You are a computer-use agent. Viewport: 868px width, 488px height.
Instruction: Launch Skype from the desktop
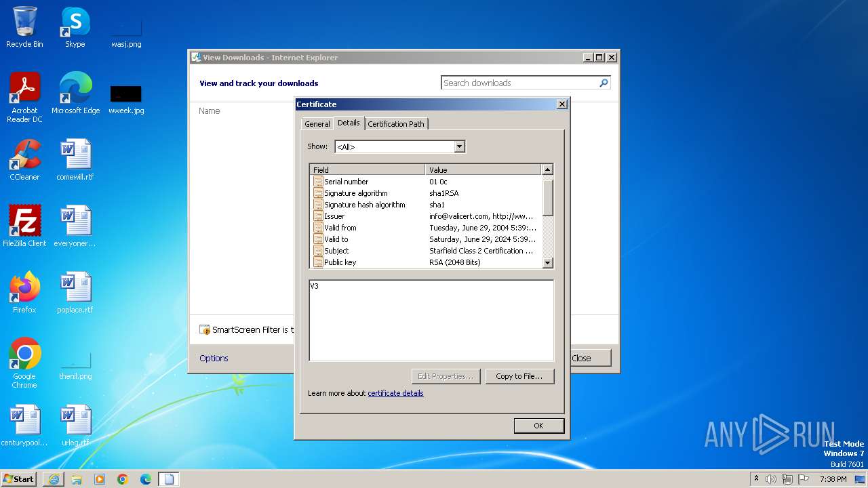pos(75,27)
